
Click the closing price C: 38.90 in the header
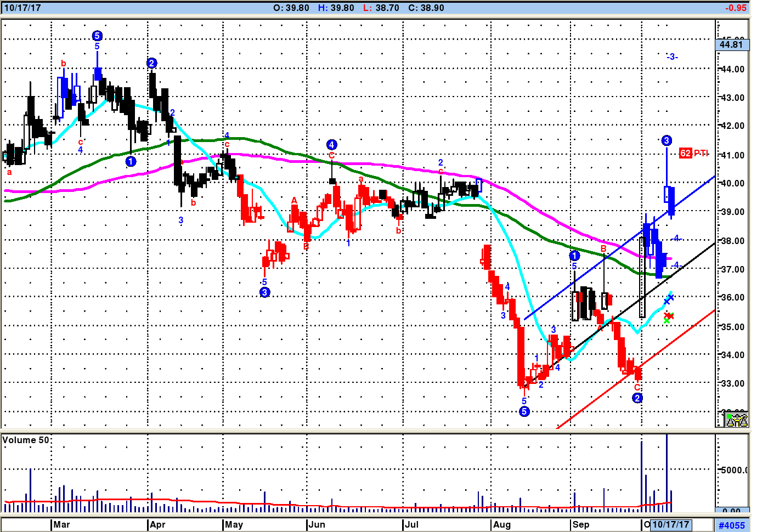[426, 8]
